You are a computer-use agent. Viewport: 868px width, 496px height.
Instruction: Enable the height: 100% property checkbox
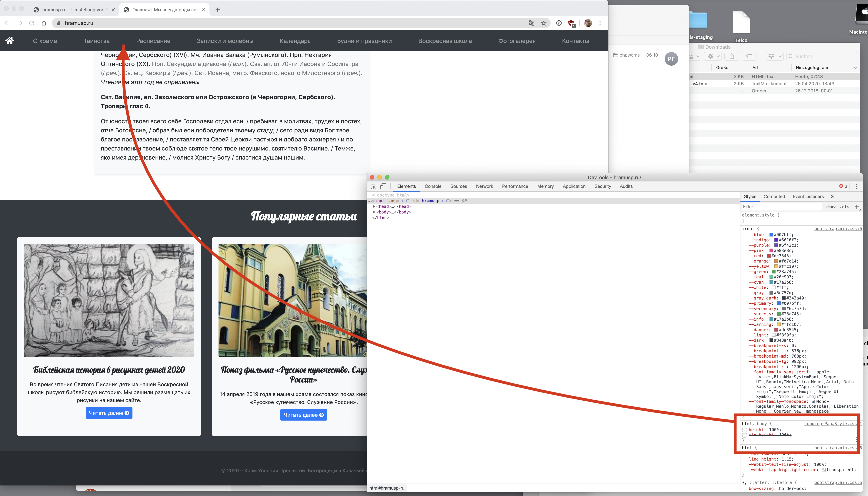[745, 430]
